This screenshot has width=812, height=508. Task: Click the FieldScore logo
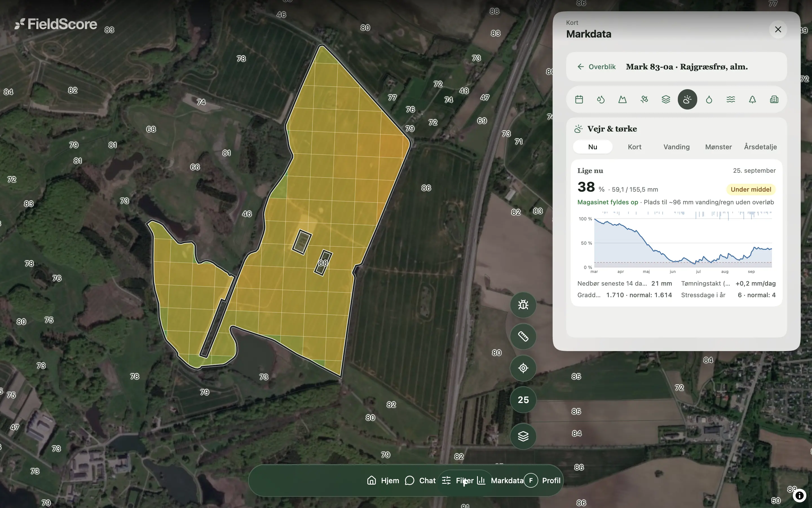pos(56,24)
